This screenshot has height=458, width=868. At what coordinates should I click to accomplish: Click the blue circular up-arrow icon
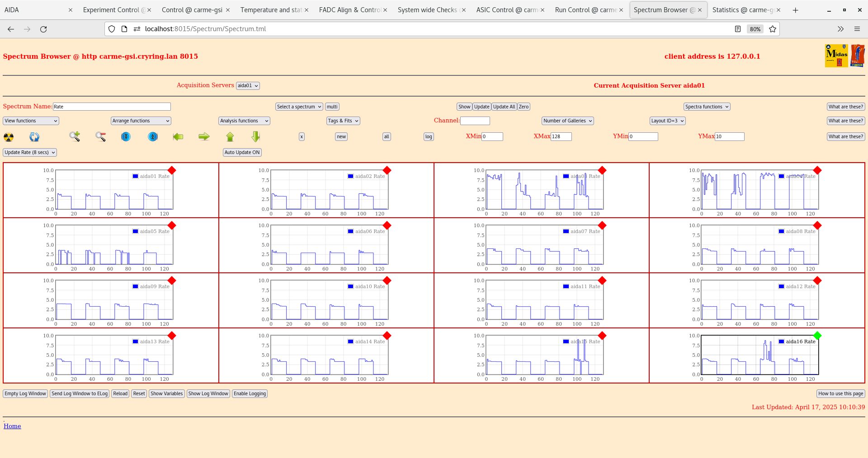click(x=153, y=137)
